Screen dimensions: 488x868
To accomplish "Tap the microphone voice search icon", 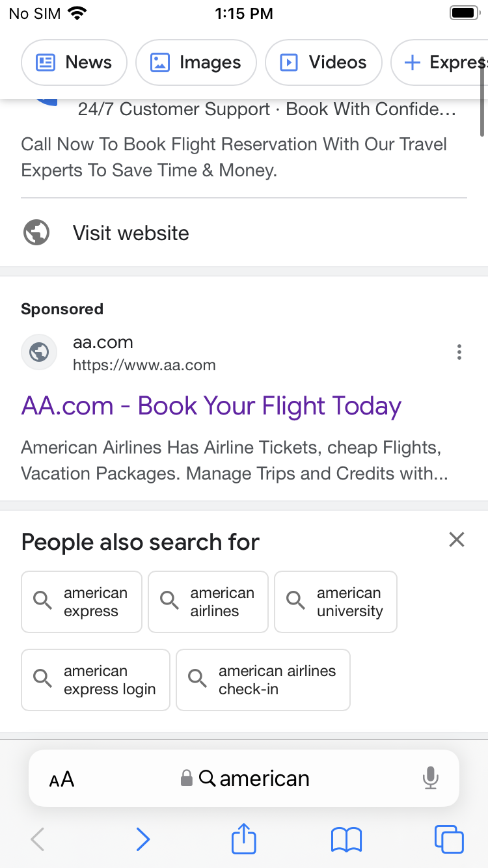I will [x=430, y=778].
